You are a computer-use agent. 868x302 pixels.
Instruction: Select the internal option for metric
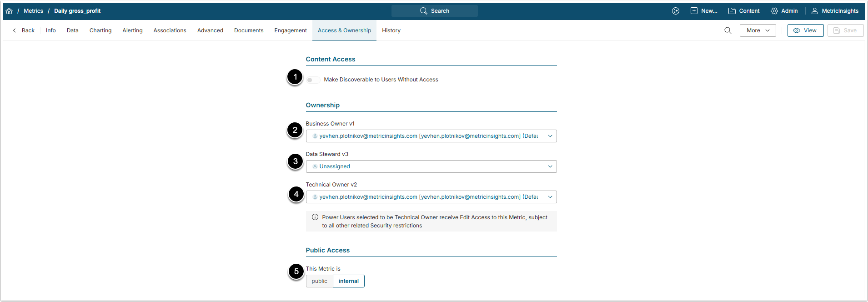pos(348,281)
